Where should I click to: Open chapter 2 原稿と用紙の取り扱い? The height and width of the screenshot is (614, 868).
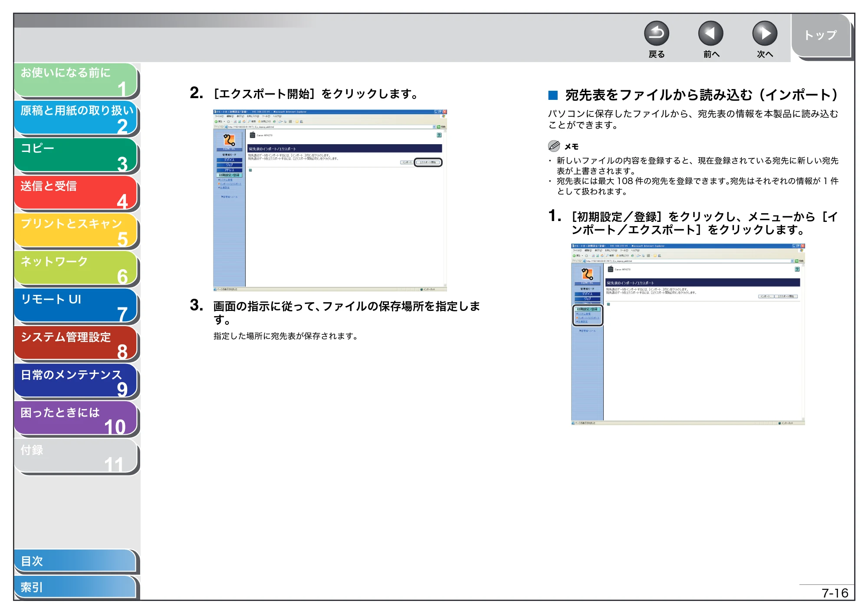click(76, 118)
